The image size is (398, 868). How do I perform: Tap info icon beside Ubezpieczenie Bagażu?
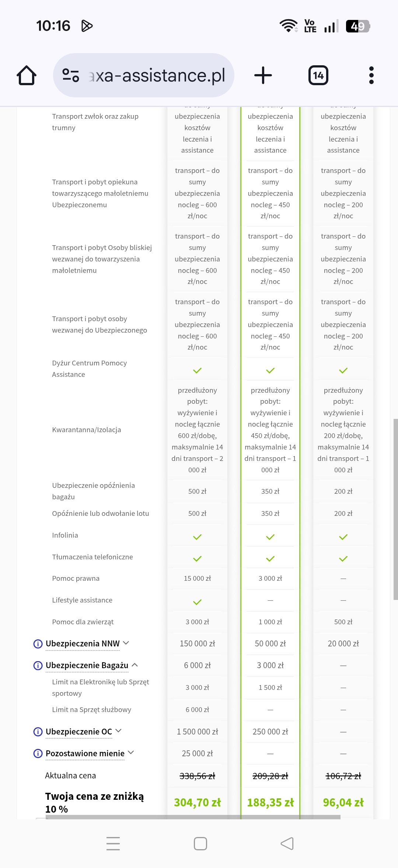38,666
